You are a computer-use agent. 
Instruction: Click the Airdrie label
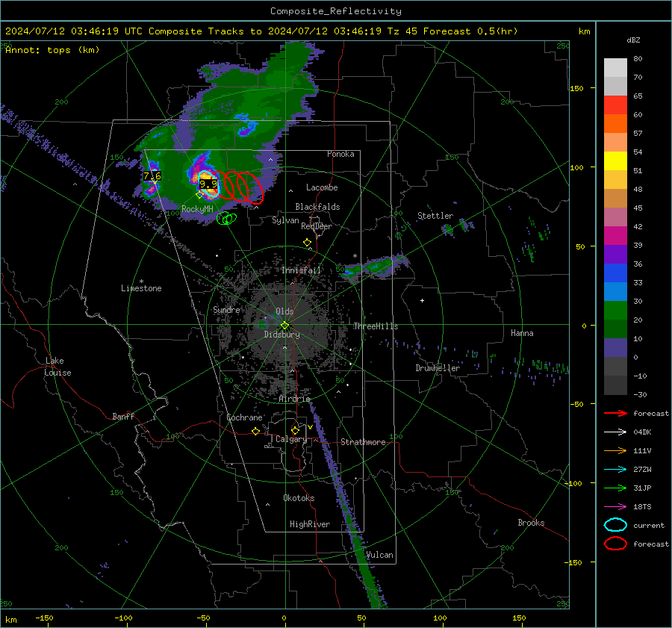point(294,399)
